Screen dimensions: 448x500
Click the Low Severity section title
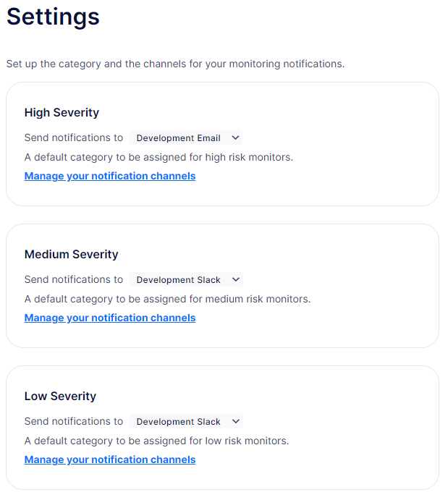coord(60,397)
